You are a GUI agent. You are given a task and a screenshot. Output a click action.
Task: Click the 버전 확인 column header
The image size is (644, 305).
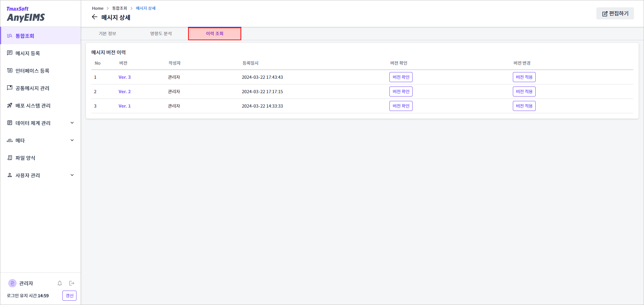(399, 63)
